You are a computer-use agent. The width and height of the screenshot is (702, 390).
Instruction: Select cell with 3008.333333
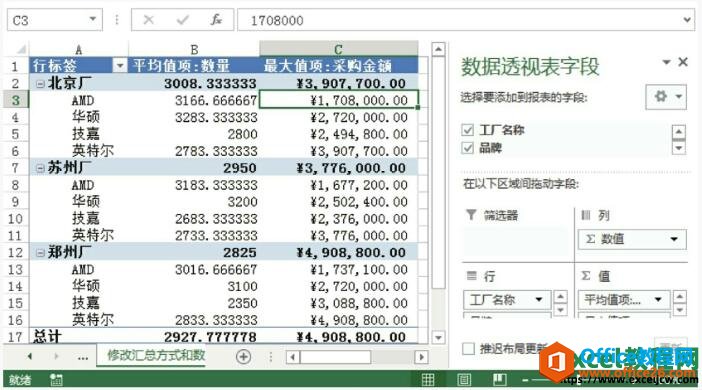(194, 83)
